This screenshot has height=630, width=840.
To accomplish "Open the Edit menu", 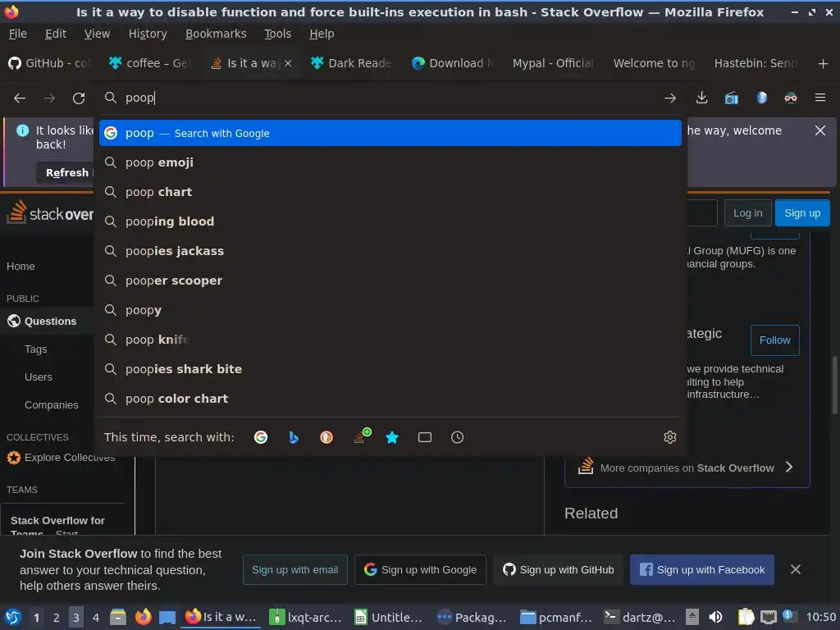I will (x=56, y=34).
